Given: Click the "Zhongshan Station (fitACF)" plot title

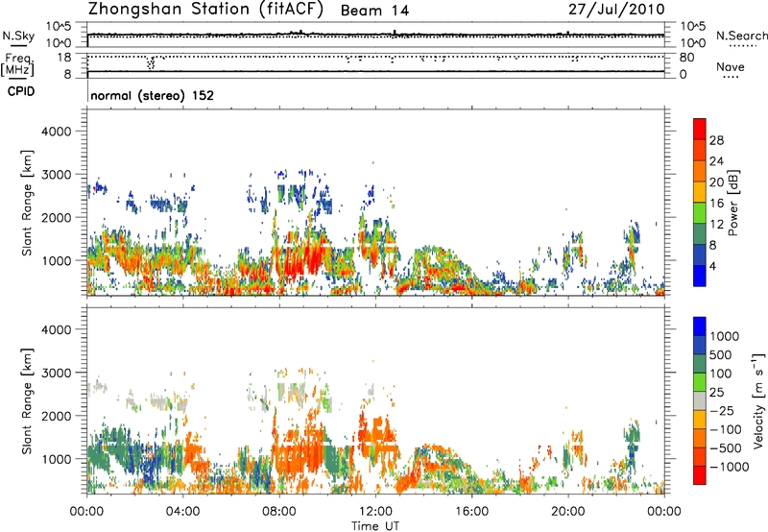Looking at the screenshot, I should coord(205,10).
